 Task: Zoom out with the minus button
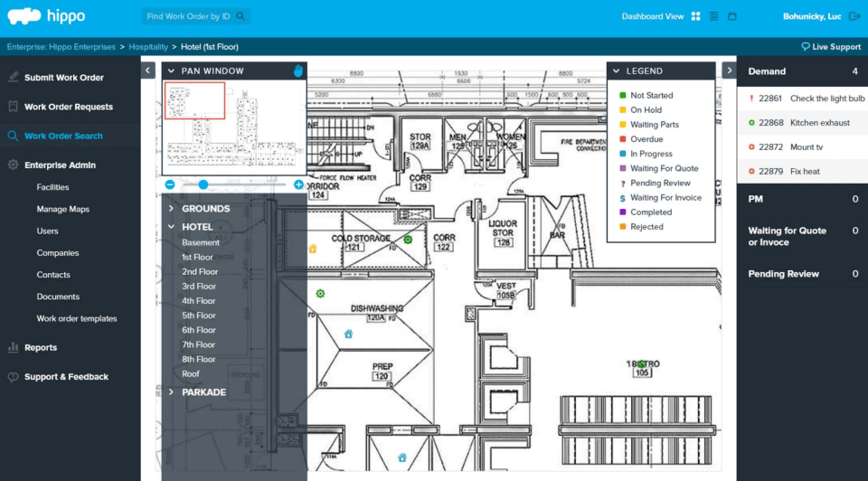click(x=169, y=184)
